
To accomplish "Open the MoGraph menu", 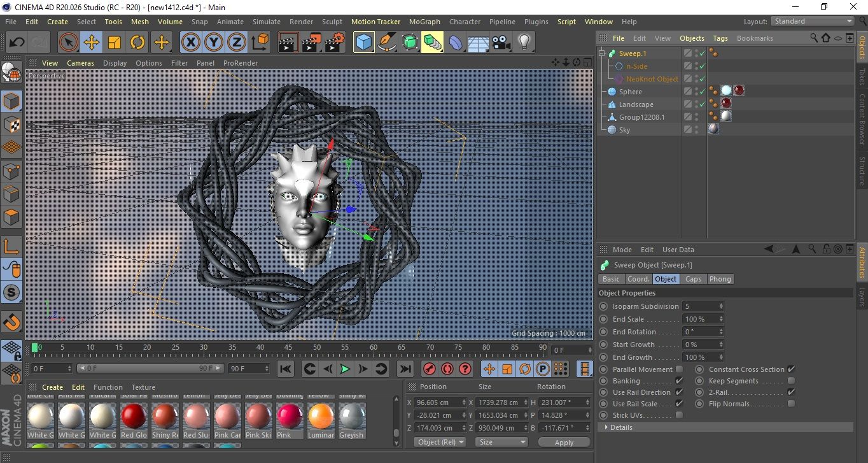I will pyautogui.click(x=424, y=22).
